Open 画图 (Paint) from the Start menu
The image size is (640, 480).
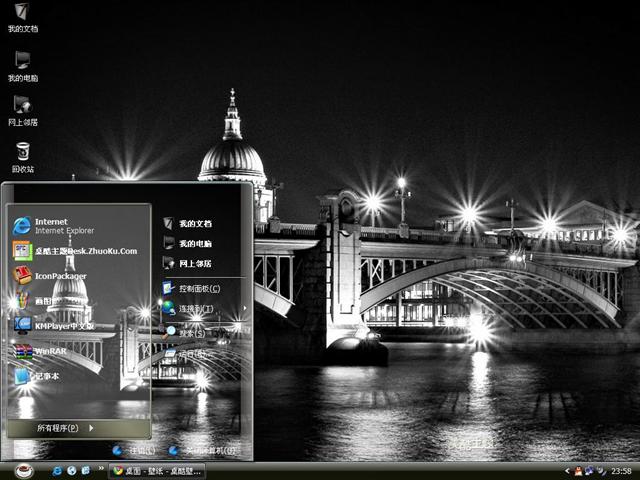tap(45, 300)
